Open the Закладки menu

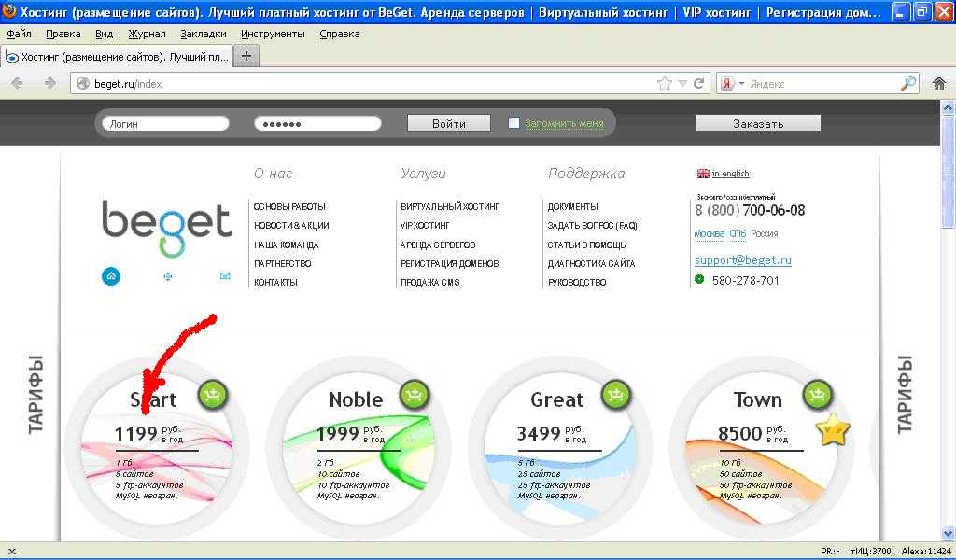(203, 34)
